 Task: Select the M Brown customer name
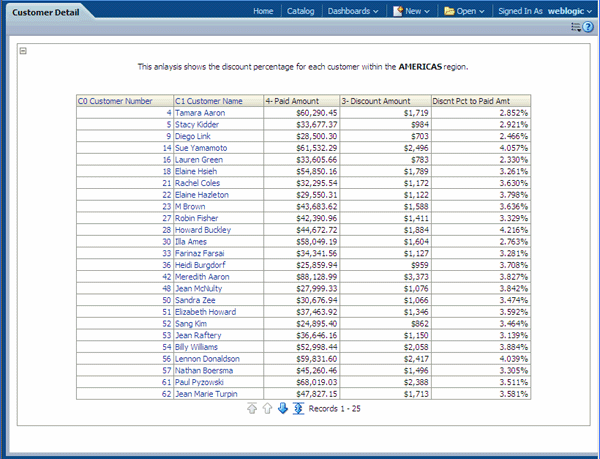190,207
